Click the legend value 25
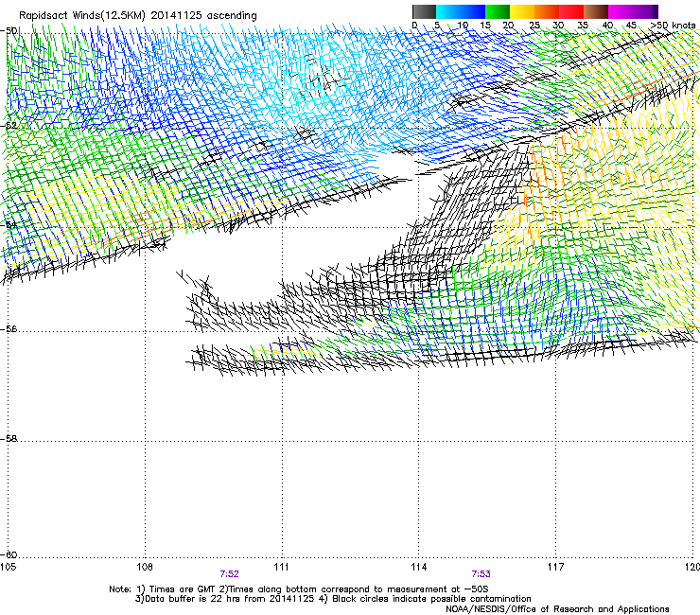 click(534, 26)
